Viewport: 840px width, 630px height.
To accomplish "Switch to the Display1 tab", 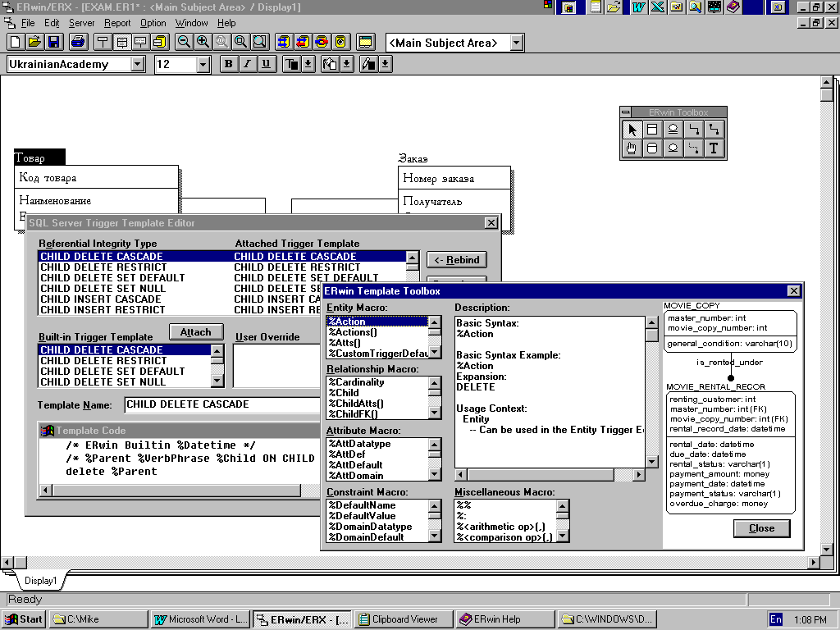I will click(39, 581).
